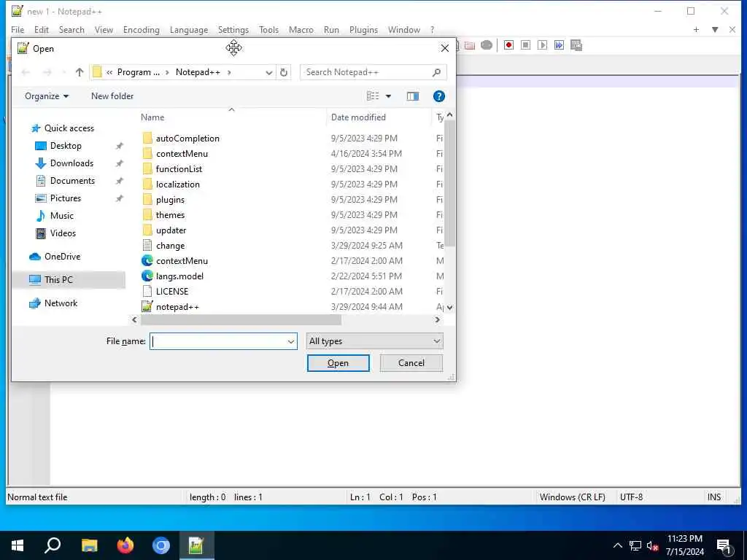Click Windows (CR LF) in status bar

[572, 497]
